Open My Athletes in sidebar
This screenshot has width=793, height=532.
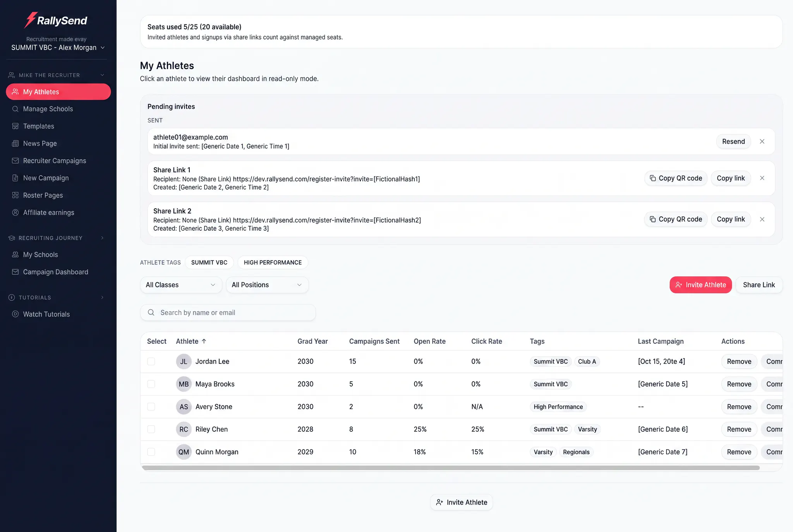[x=58, y=92]
